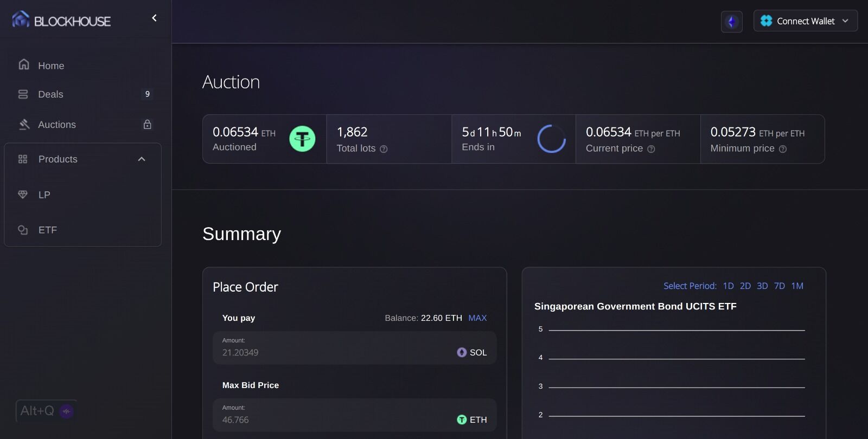Click the Deals badge showing 9

coord(147,94)
